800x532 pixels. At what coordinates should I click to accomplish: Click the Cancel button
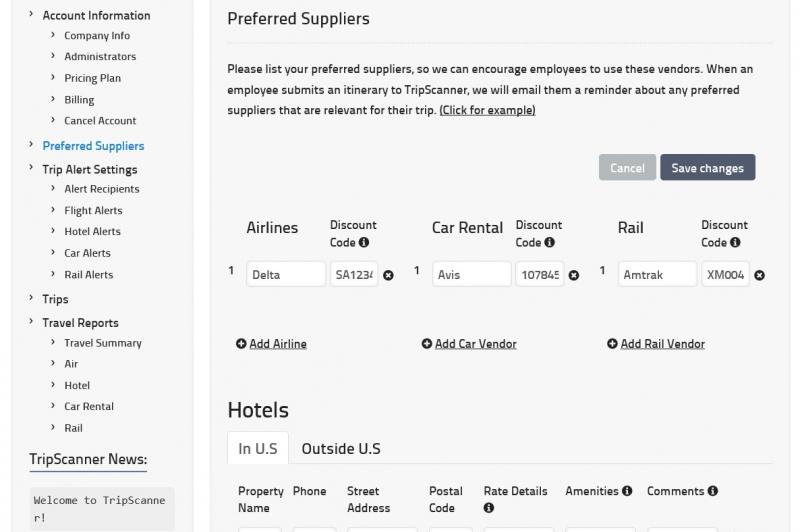tap(628, 167)
